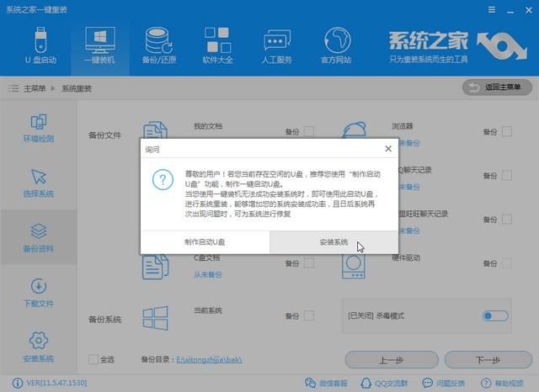Check backup box for 浏览器
This screenshot has width=539, height=392.
[507, 131]
